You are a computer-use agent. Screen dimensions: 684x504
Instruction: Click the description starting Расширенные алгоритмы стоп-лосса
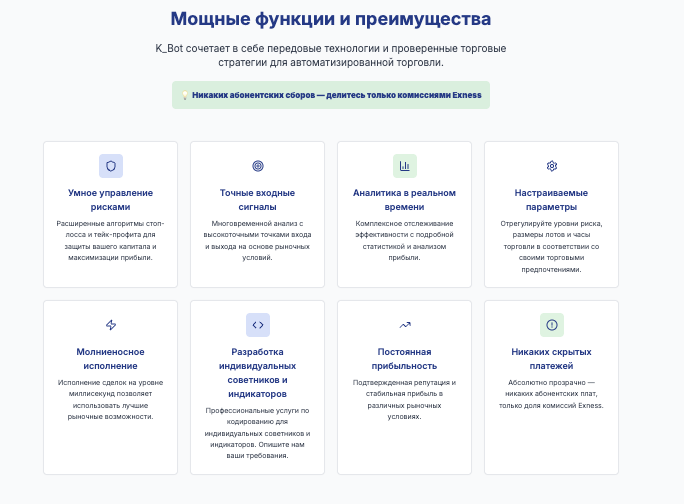110,240
